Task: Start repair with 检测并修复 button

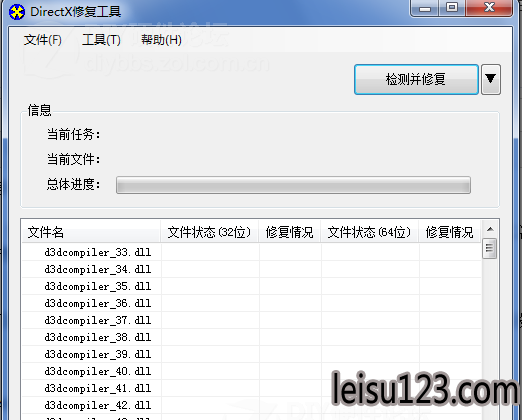Action: [416, 79]
